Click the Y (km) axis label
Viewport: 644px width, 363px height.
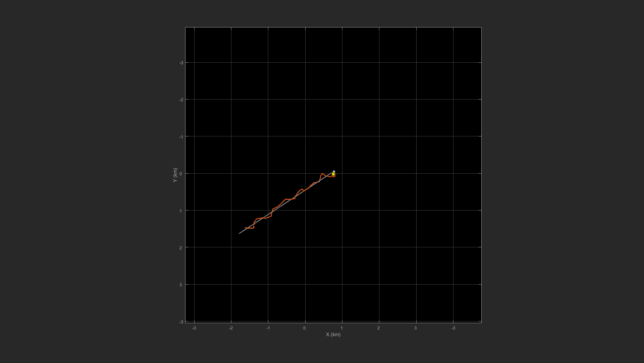click(175, 175)
